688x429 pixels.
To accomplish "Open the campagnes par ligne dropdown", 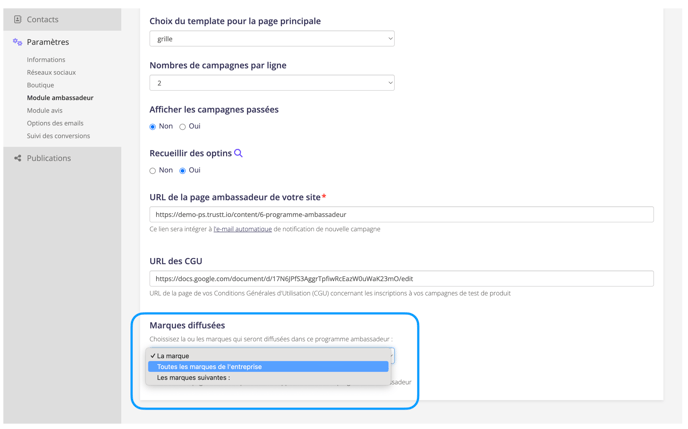I will [x=271, y=83].
